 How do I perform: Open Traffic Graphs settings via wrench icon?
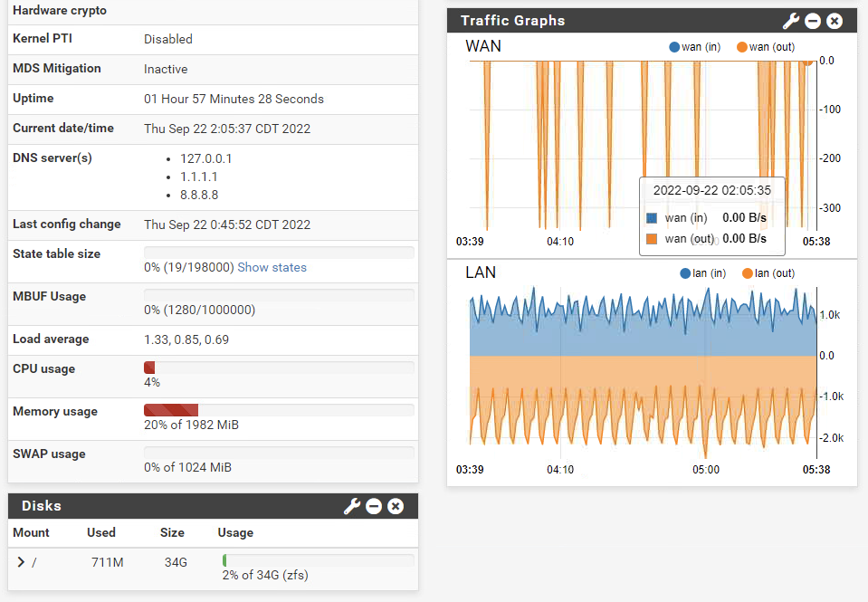[x=790, y=20]
